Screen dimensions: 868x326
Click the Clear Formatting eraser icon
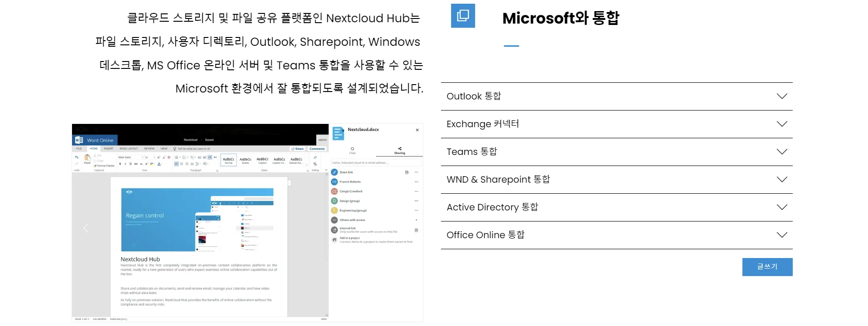click(169, 157)
